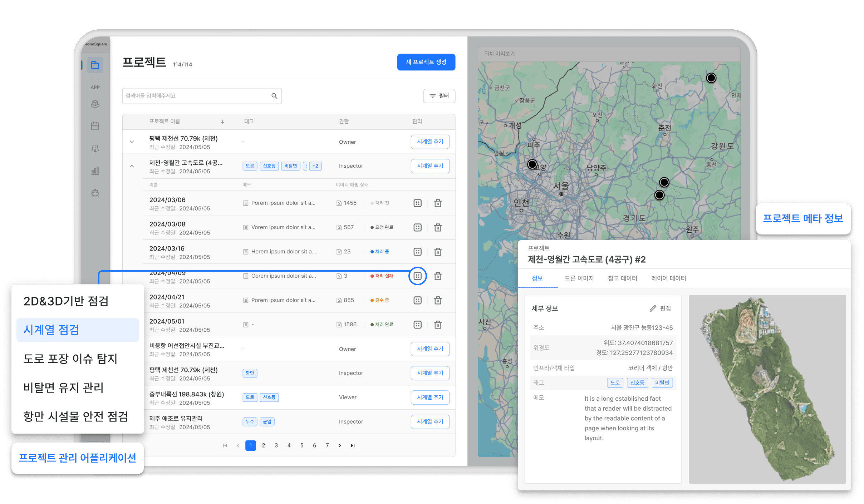Sort by 프로젝트 이름 column arrow
Screen dimensions: 864x504
click(x=222, y=122)
